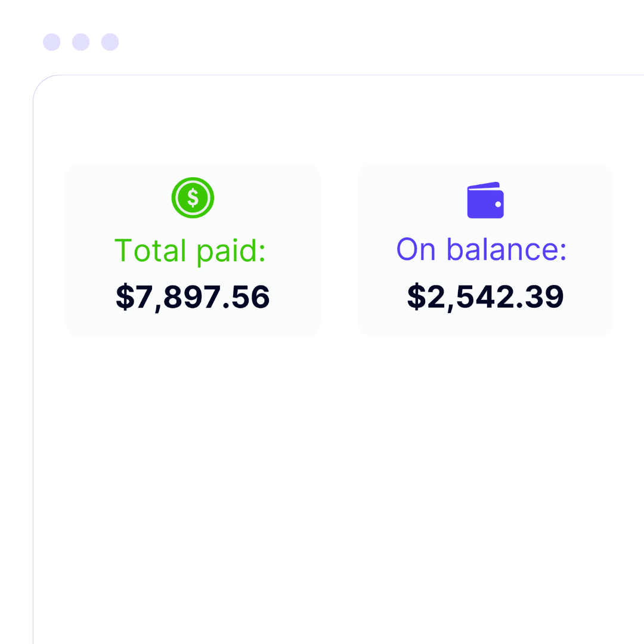Click the rightmost lavender window dot

pos(110,42)
